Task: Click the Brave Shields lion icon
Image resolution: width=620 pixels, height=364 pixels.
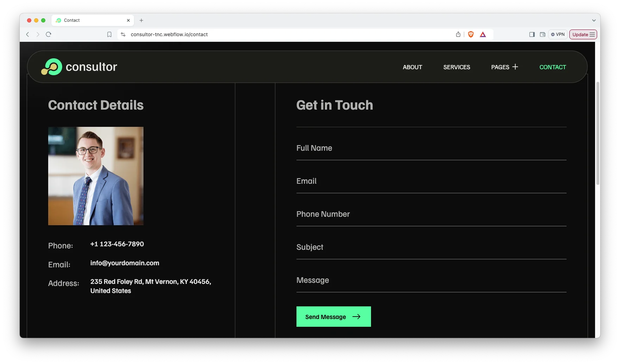Action: tap(471, 34)
